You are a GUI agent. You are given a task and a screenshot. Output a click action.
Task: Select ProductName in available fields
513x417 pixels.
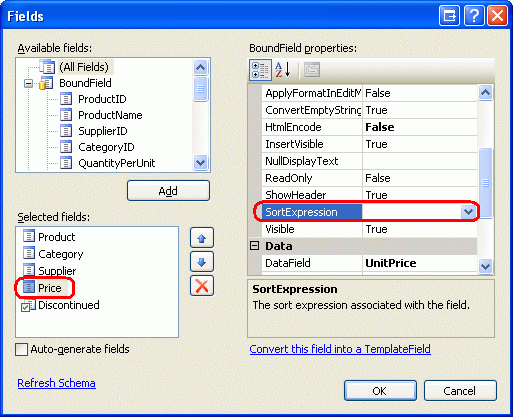pos(110,115)
